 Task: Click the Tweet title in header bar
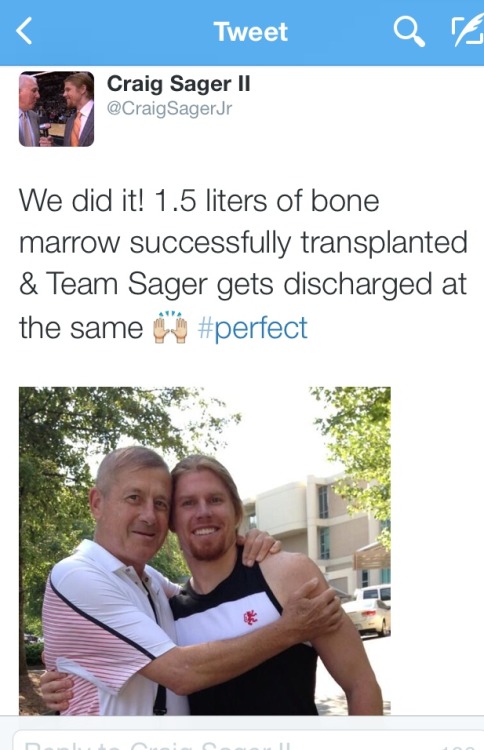251,32
